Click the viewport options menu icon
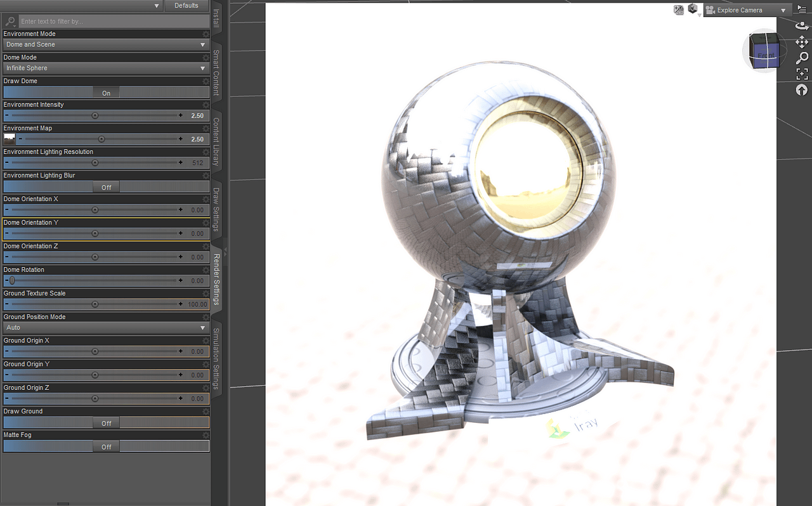Image resolution: width=812 pixels, height=506 pixels. click(802, 8)
